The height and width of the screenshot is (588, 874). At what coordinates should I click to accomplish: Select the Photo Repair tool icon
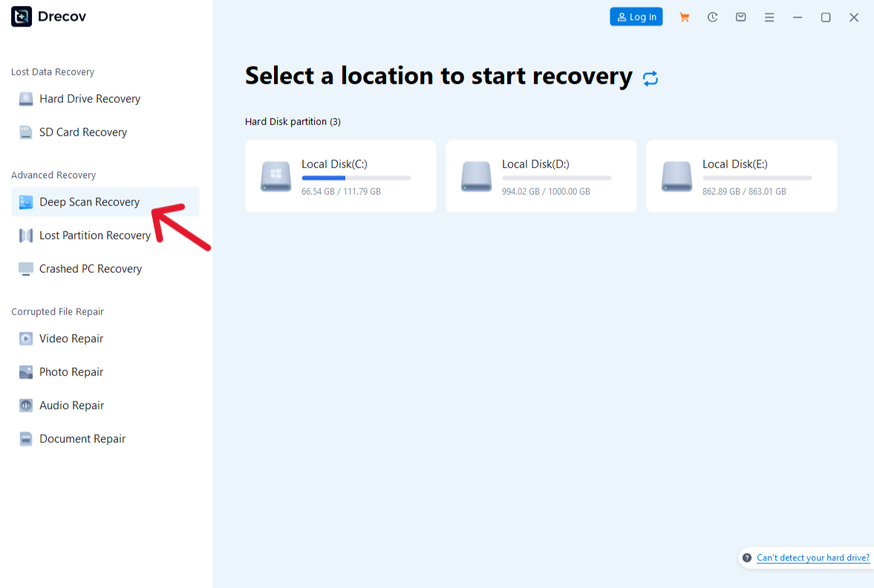pyautogui.click(x=25, y=371)
